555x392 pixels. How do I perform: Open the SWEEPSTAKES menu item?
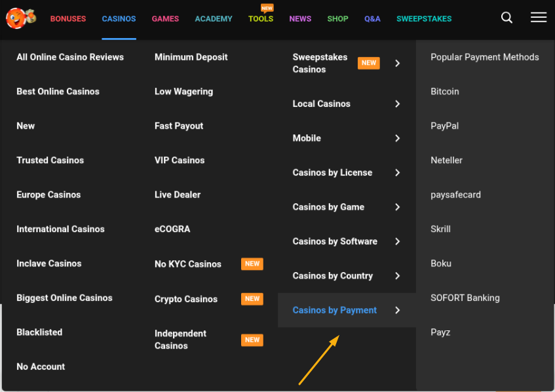pos(424,18)
